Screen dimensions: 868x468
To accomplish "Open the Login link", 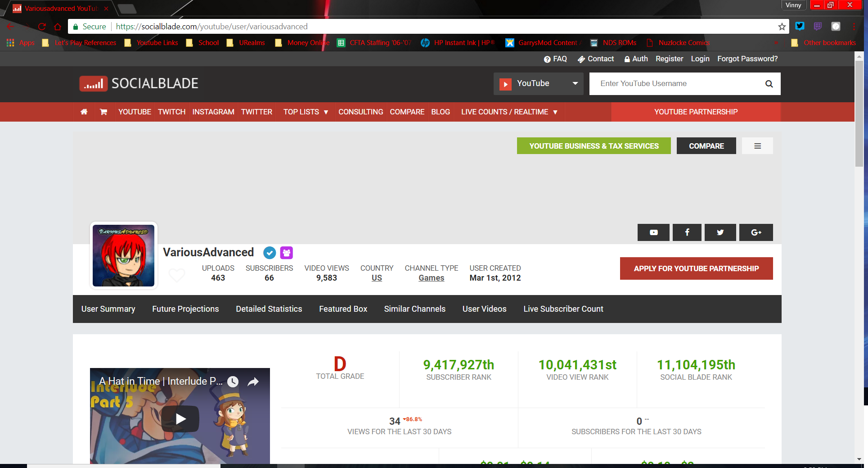I will point(700,59).
